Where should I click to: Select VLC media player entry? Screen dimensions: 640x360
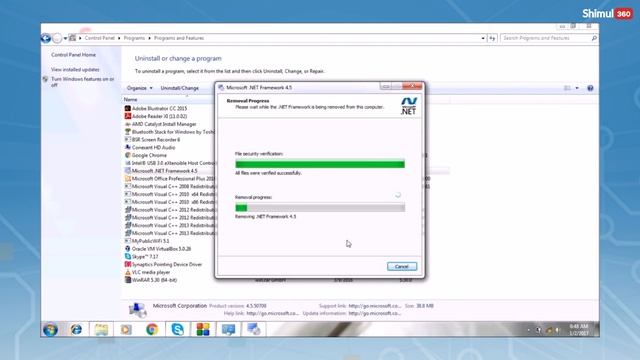click(x=151, y=272)
